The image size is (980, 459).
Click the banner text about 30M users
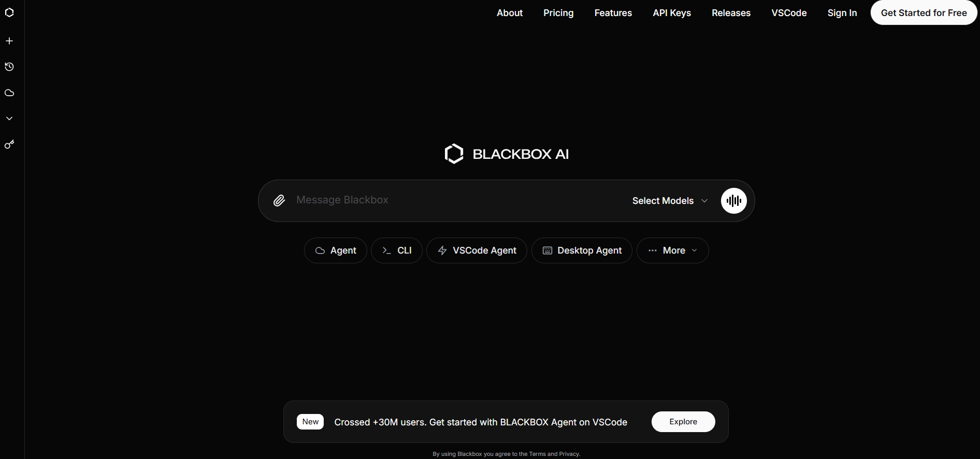481,422
